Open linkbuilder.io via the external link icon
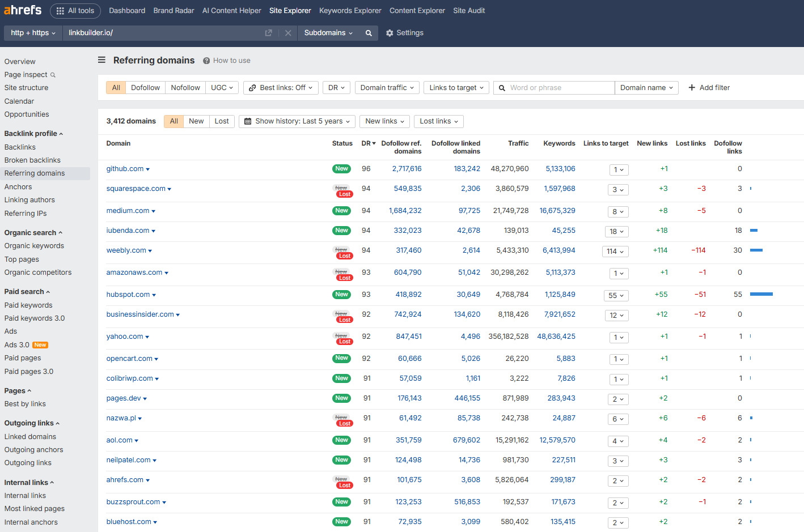The height and width of the screenshot is (532, 804). [x=268, y=33]
